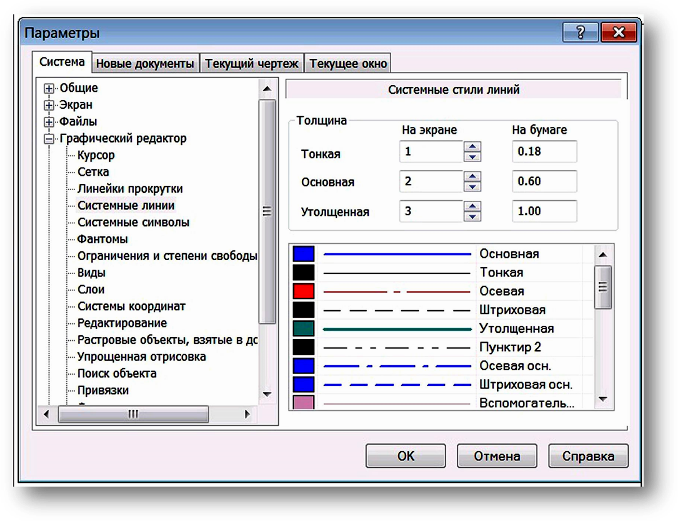Select teal swatch of Утолщенная line
This screenshot has width=678, height=521.
(x=303, y=329)
